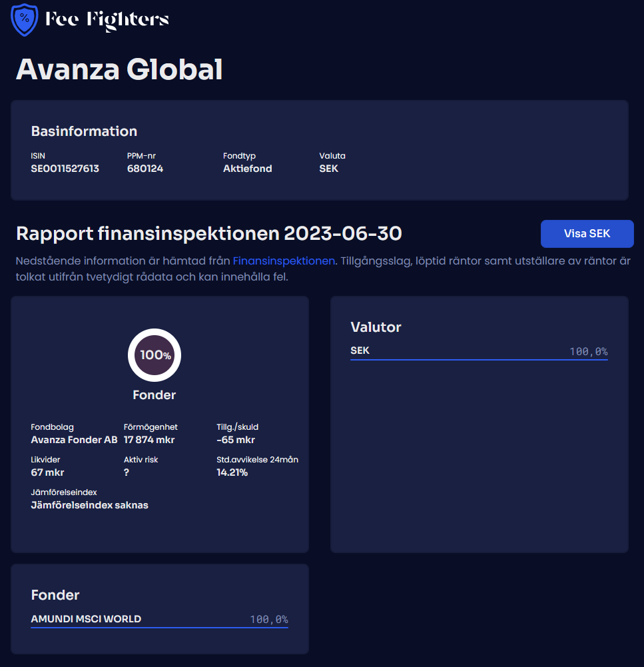The width and height of the screenshot is (644, 667).
Task: Click the Std.avvikelse 24mån value 14.21%
Action: pos(232,472)
